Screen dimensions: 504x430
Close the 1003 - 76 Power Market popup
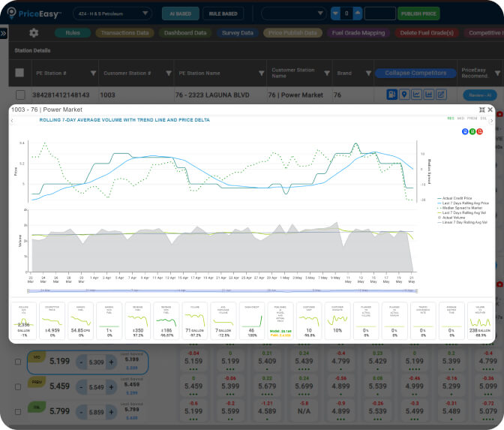[490, 110]
